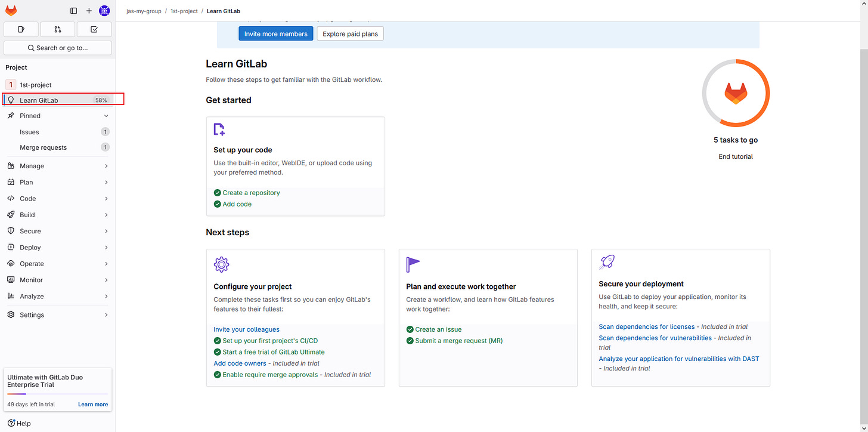Click Learn more in trial widget
The width and height of the screenshot is (868, 432).
coord(93,405)
